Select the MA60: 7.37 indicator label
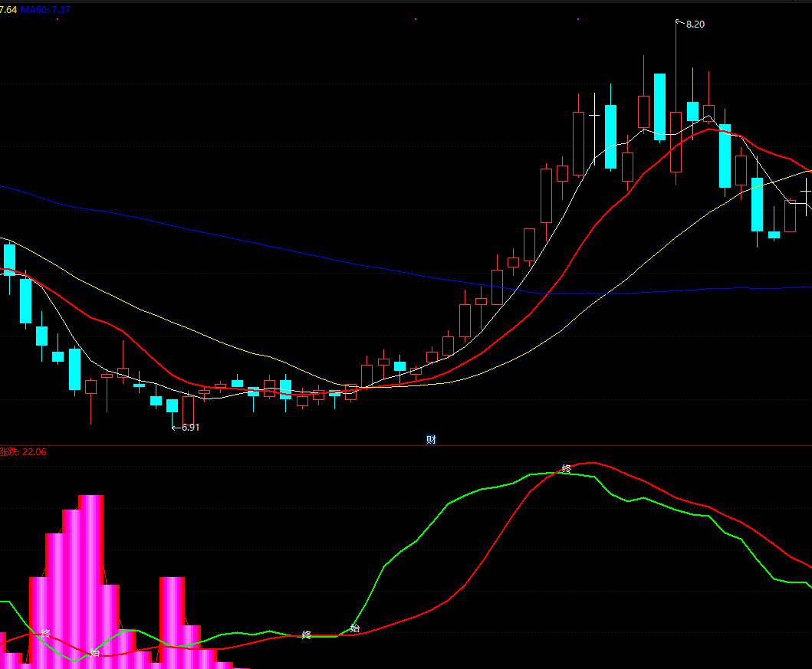Image resolution: width=812 pixels, height=669 pixels. [45, 10]
